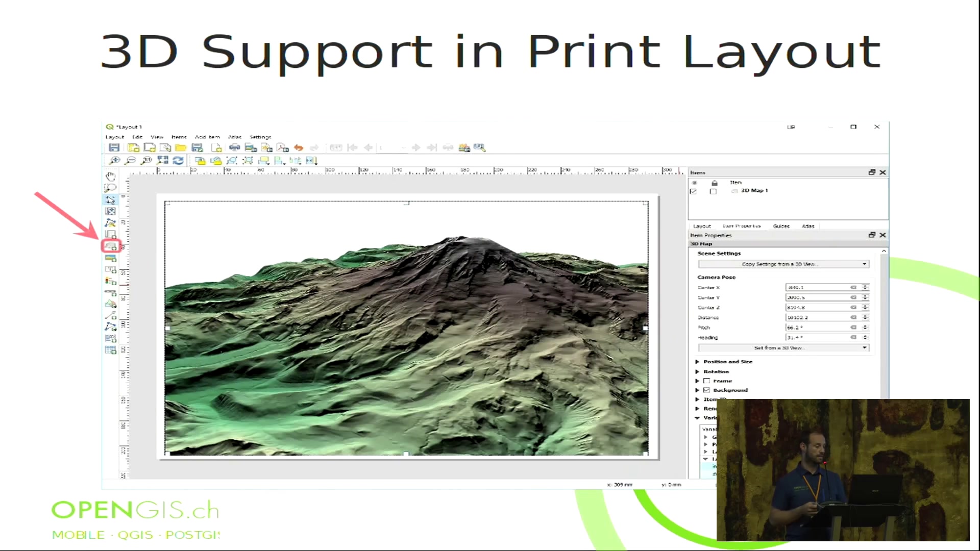Open Copy Settings from a 3D View dropdown
Screen dimensions: 980x551
(783, 264)
